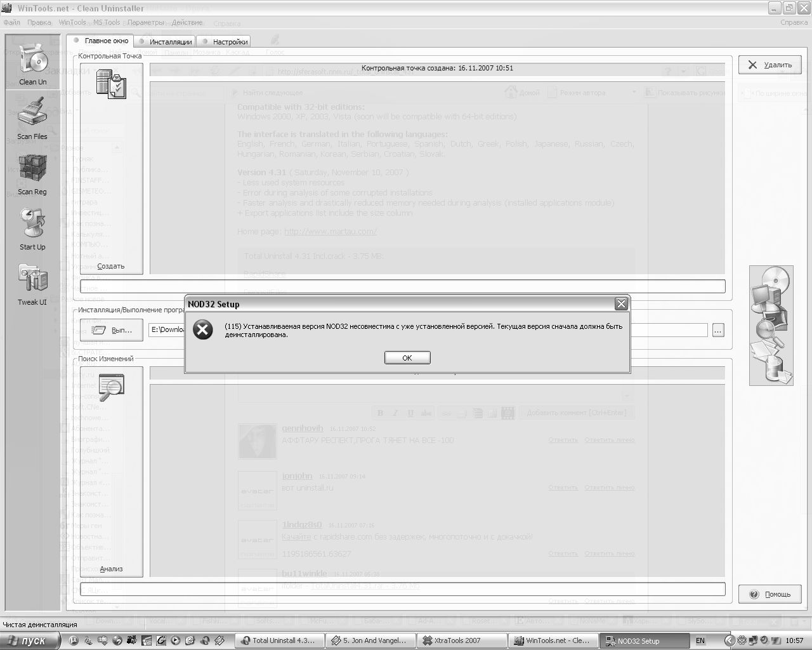Click the Вып... run installation button

point(112,330)
